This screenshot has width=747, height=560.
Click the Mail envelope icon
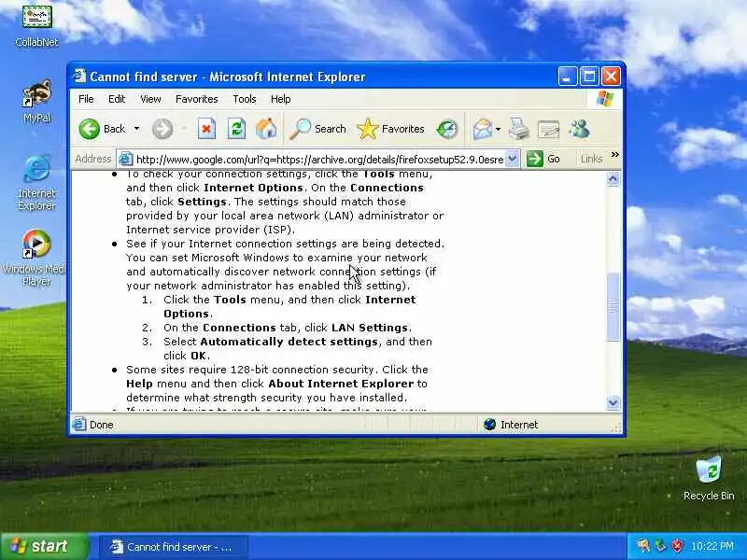[x=482, y=129]
